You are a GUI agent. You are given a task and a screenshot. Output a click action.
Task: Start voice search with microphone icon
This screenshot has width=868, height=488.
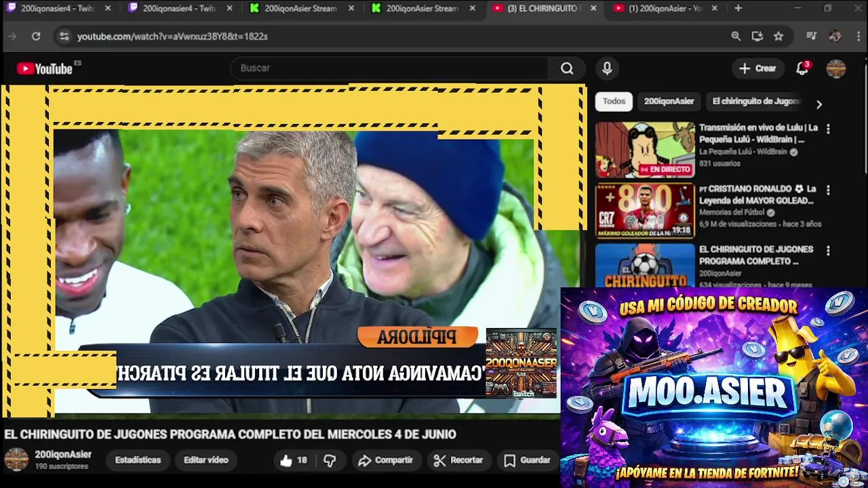(607, 68)
